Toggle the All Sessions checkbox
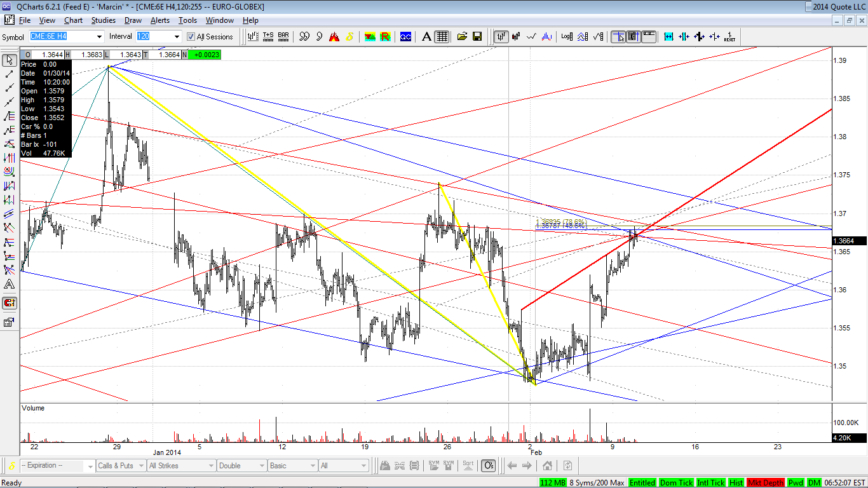Image resolution: width=868 pixels, height=488 pixels. pos(191,37)
